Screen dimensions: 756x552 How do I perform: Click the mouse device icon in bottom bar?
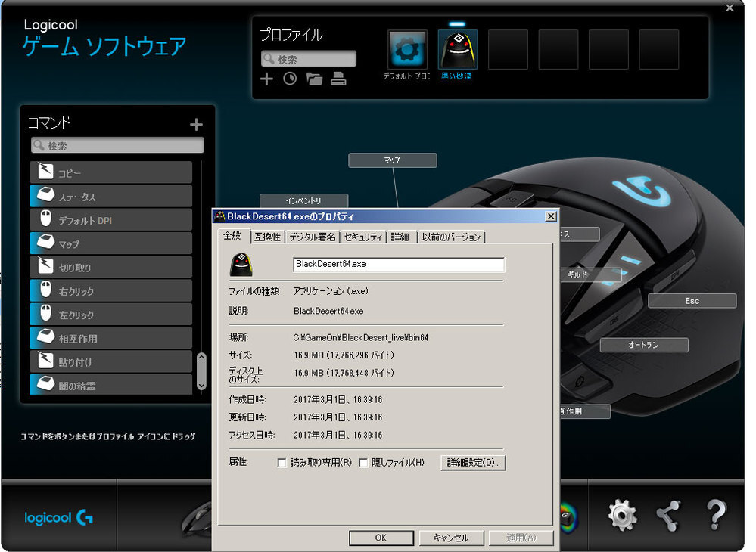[197, 519]
